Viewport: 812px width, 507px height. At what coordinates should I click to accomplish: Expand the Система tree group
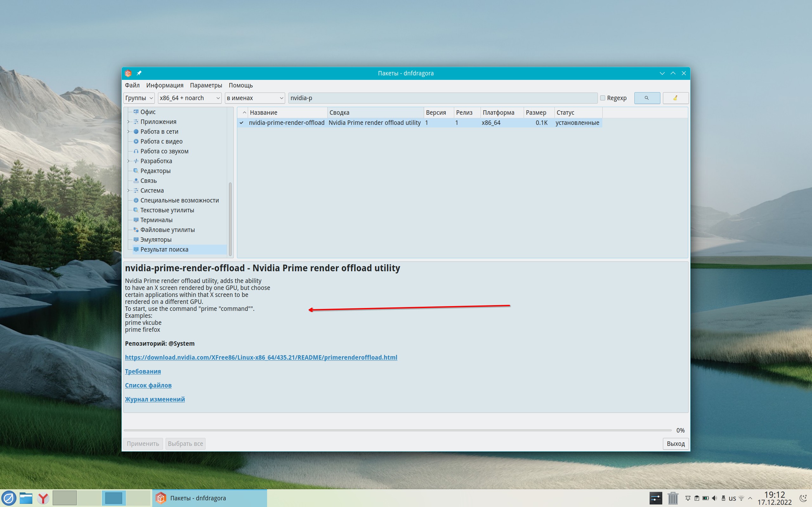pyautogui.click(x=128, y=190)
